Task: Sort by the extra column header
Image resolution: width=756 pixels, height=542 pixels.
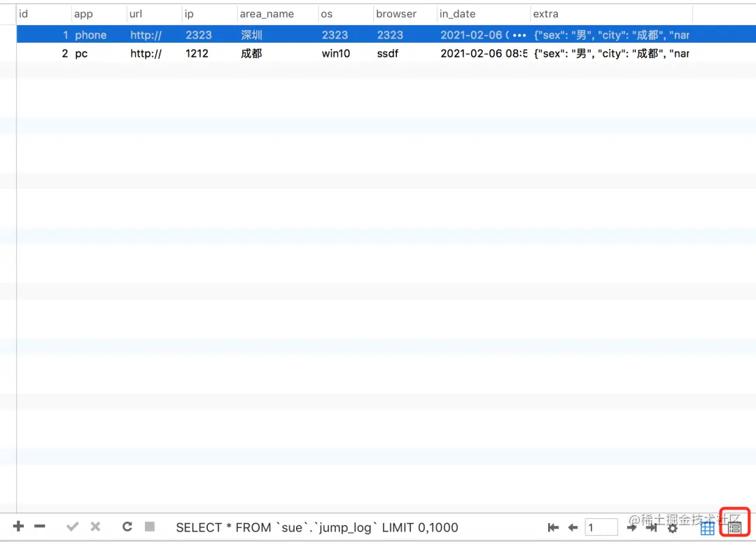Action: pos(611,14)
